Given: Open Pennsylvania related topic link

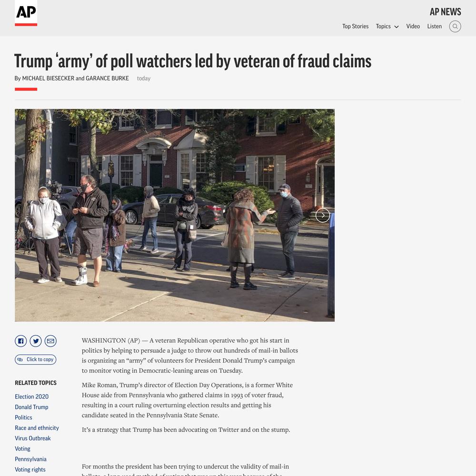Looking at the screenshot, I should (x=30, y=459).
